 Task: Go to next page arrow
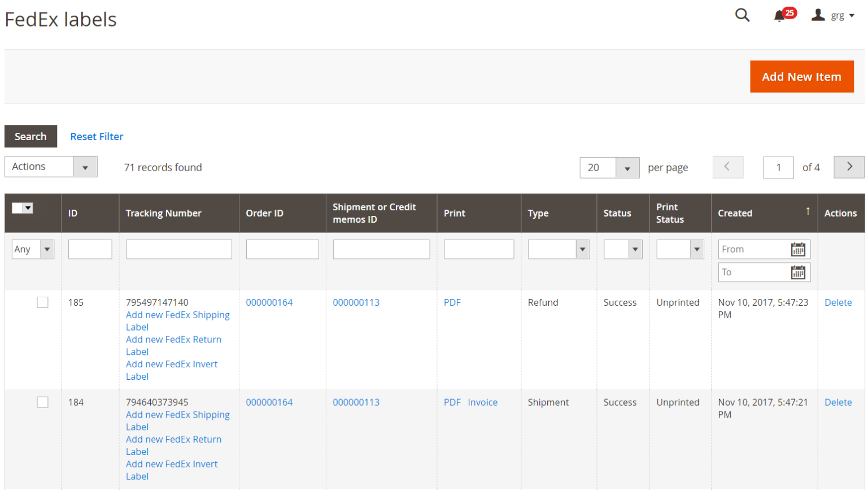[x=849, y=167]
